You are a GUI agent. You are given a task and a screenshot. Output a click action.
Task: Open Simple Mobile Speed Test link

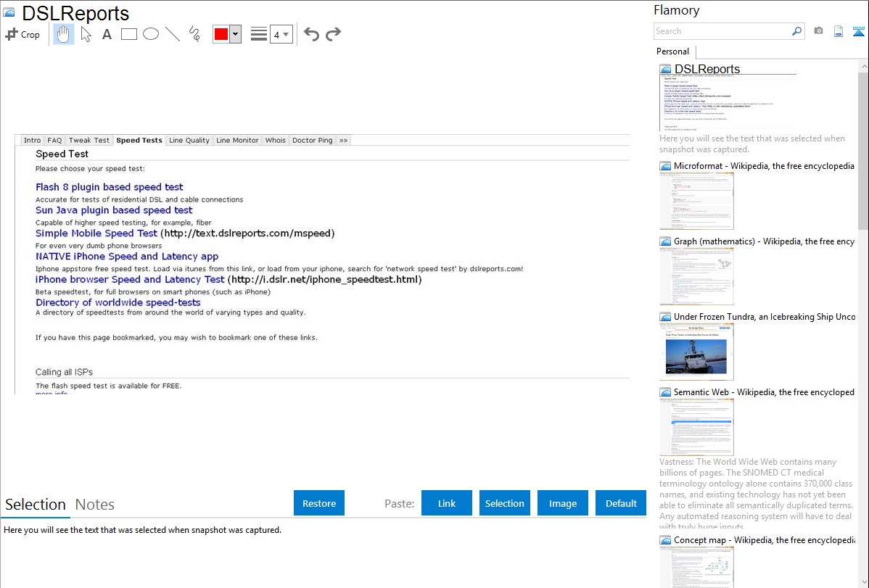point(96,233)
